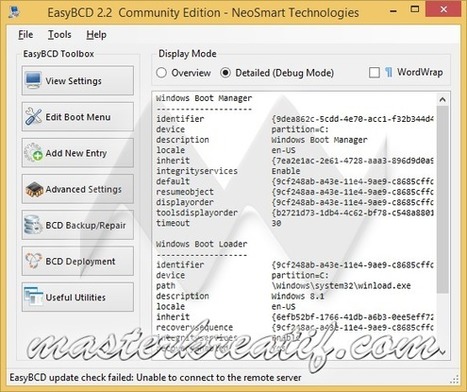Open Edit Boot Menu
This screenshot has width=467, height=392.
click(78, 117)
